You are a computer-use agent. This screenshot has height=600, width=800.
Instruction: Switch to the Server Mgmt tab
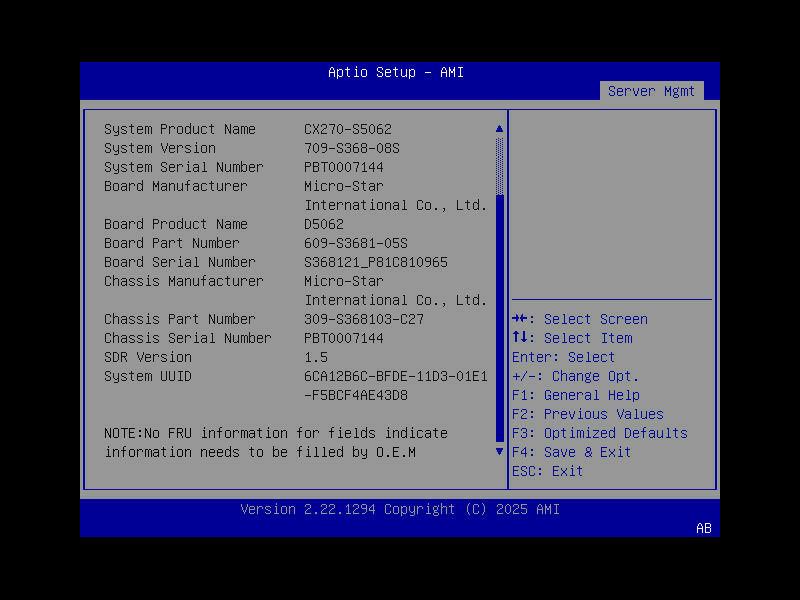tap(651, 90)
